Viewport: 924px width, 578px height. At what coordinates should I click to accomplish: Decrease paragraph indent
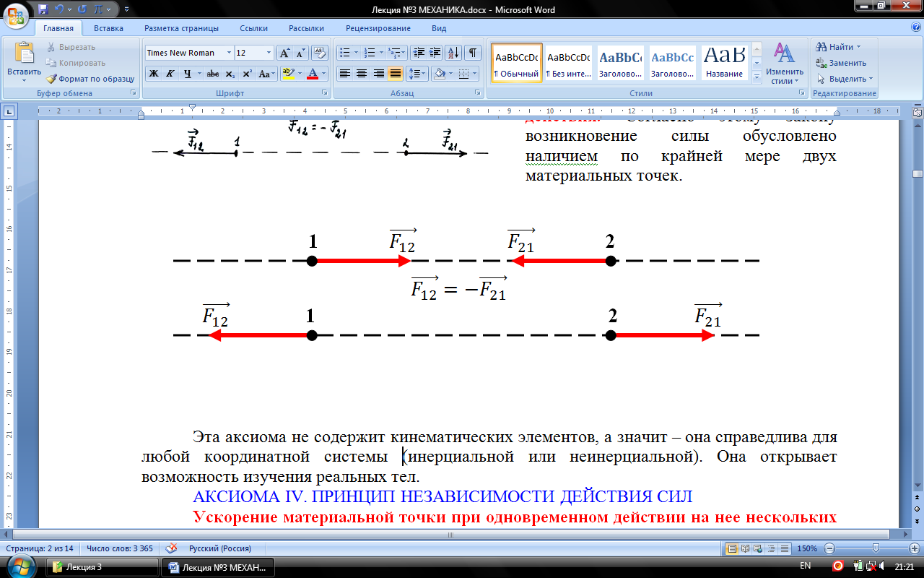[x=418, y=53]
